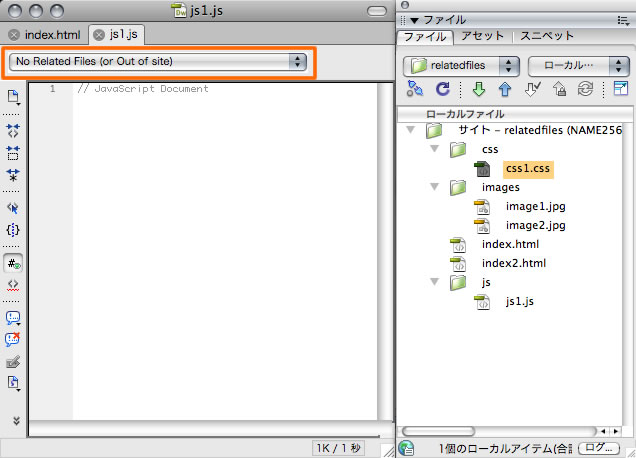Click Connect to remote host icon
Image resolution: width=636 pixels, height=458 pixels.
pyautogui.click(x=416, y=89)
